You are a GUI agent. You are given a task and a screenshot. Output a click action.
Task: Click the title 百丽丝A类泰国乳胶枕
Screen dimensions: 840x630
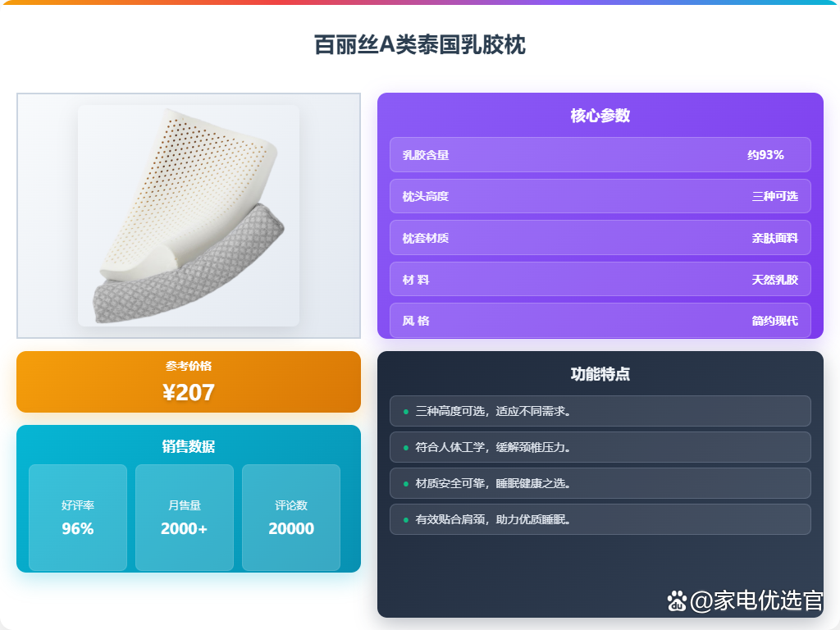pyautogui.click(x=419, y=44)
